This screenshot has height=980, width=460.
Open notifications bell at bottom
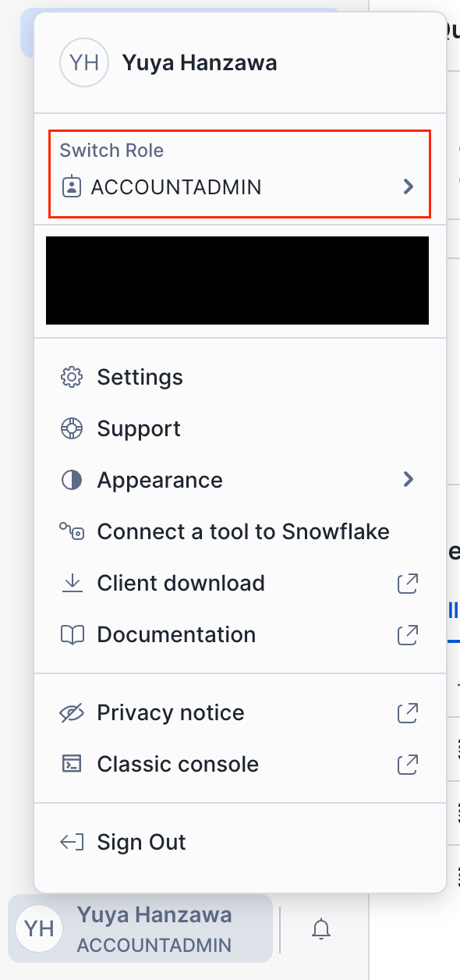point(321,929)
